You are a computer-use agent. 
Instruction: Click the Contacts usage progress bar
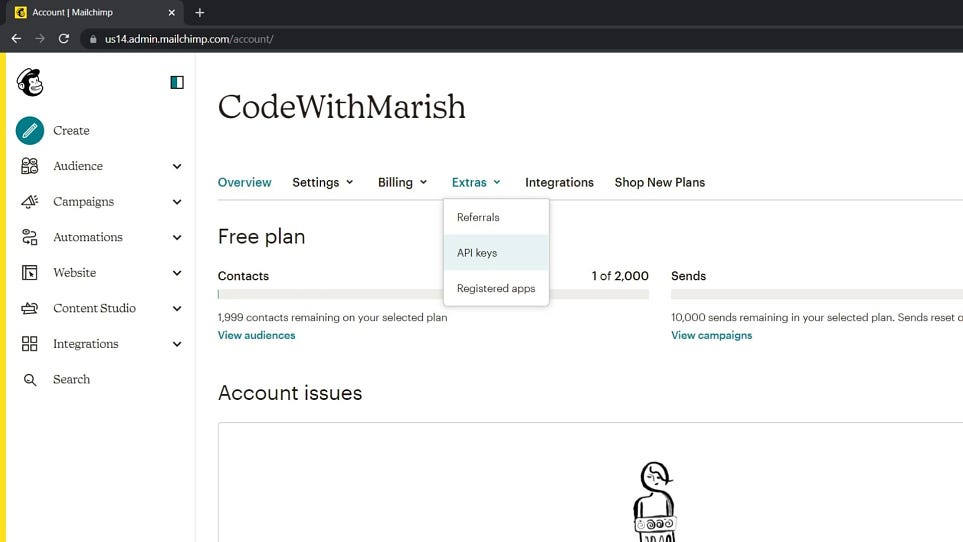(433, 294)
